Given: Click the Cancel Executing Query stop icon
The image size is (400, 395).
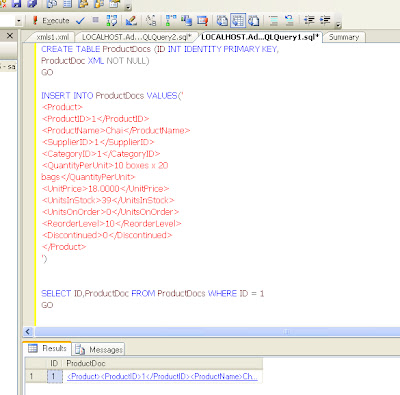Looking at the screenshot, I should click(96, 20).
